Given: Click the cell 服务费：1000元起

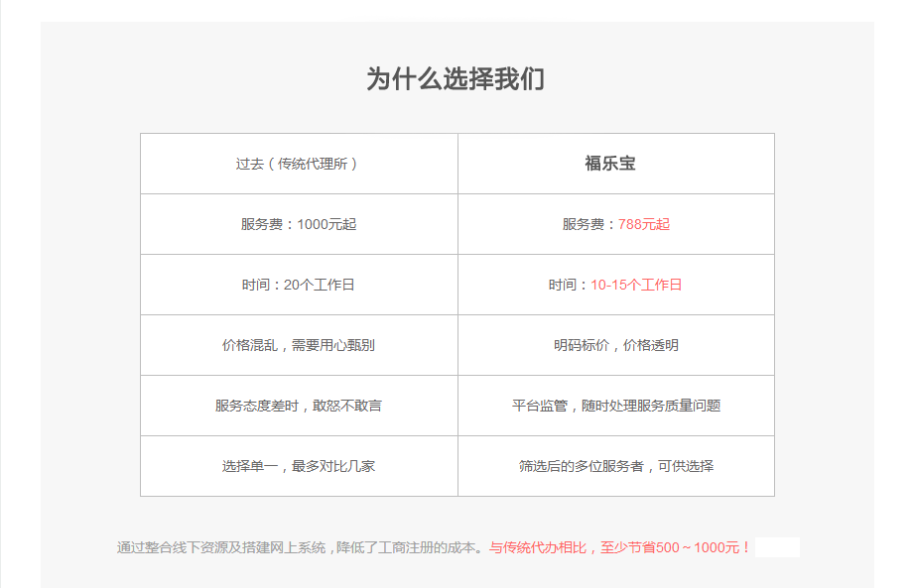Looking at the screenshot, I should tap(299, 224).
